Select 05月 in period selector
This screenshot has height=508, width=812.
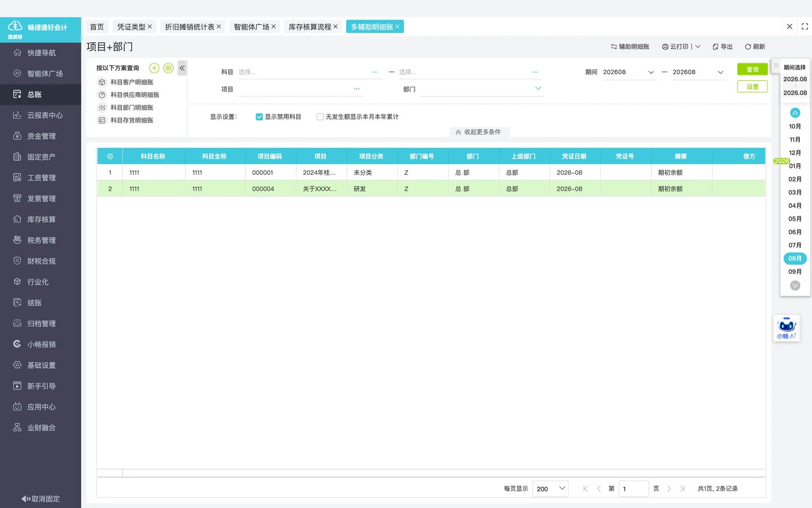[x=795, y=219]
